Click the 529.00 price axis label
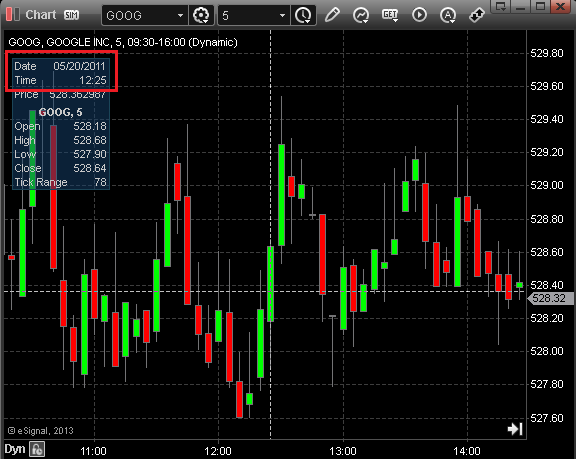The width and height of the screenshot is (576, 459). pyautogui.click(x=547, y=185)
